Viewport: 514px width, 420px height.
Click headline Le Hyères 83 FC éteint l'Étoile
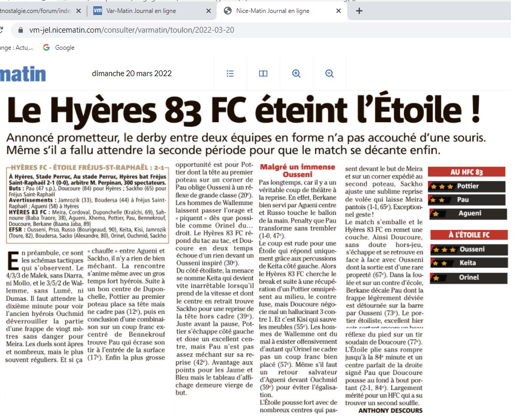[244, 110]
